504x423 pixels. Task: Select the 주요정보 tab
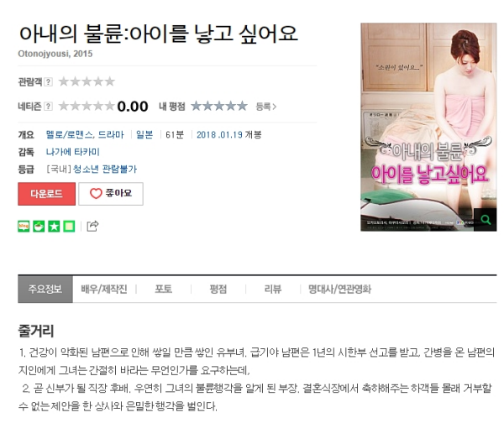(x=45, y=289)
